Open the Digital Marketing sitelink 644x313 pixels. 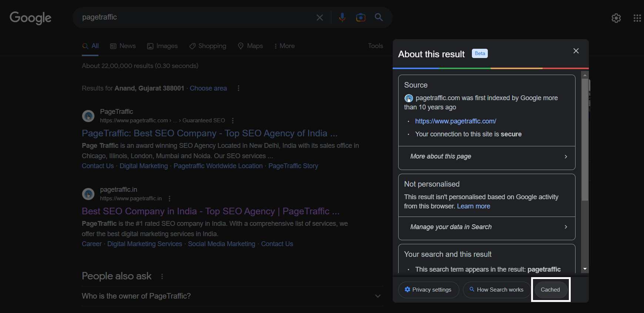click(144, 166)
